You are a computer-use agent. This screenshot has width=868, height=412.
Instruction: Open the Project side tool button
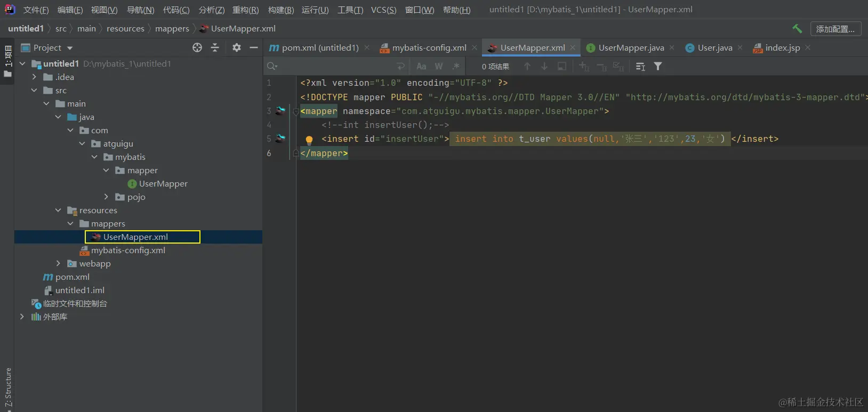pyautogui.click(x=7, y=61)
